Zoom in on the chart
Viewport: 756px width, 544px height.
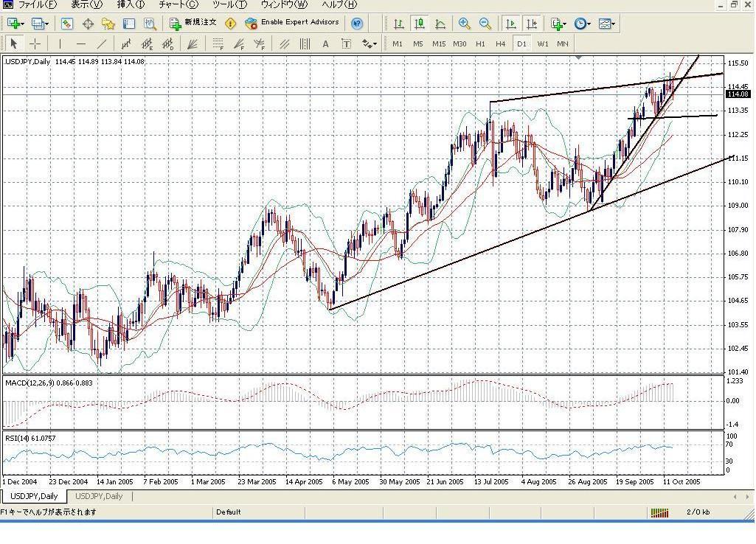464,24
